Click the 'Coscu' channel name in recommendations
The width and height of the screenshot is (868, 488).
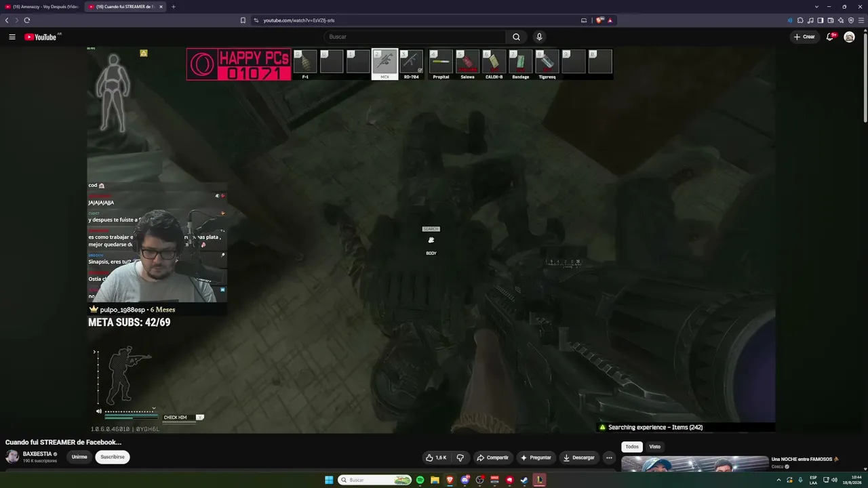[x=777, y=467]
